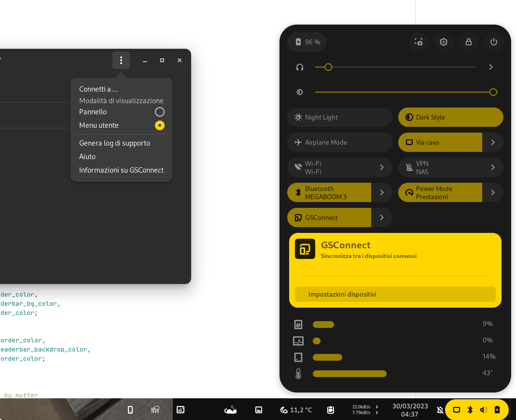Image resolution: width=516 pixels, height=420 pixels.
Task: Click the speaker volume icon in system tray
Action: click(484, 410)
